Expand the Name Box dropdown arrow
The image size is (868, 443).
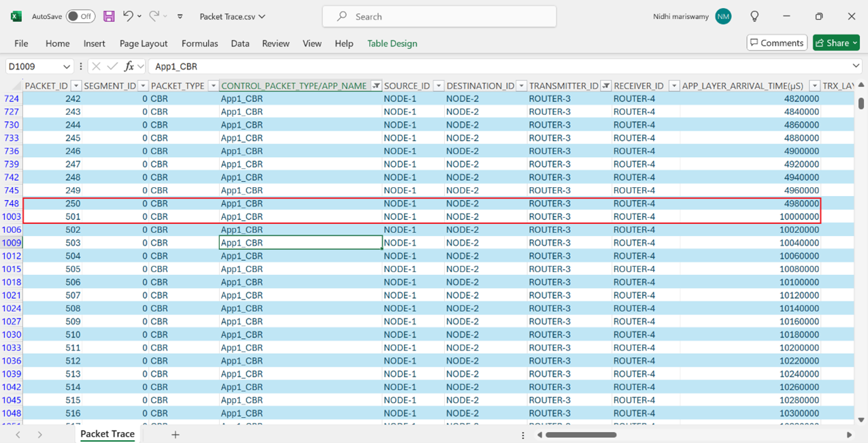point(66,67)
